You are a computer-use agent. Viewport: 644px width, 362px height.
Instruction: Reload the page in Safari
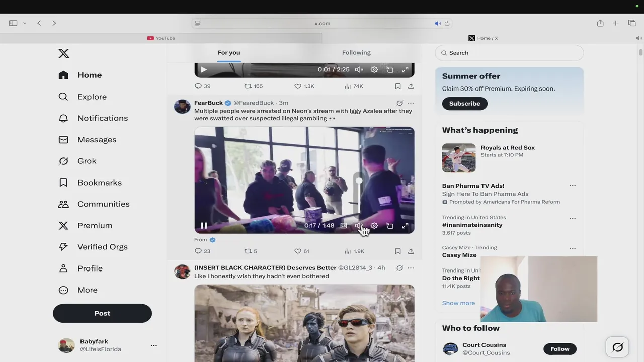coord(447,23)
